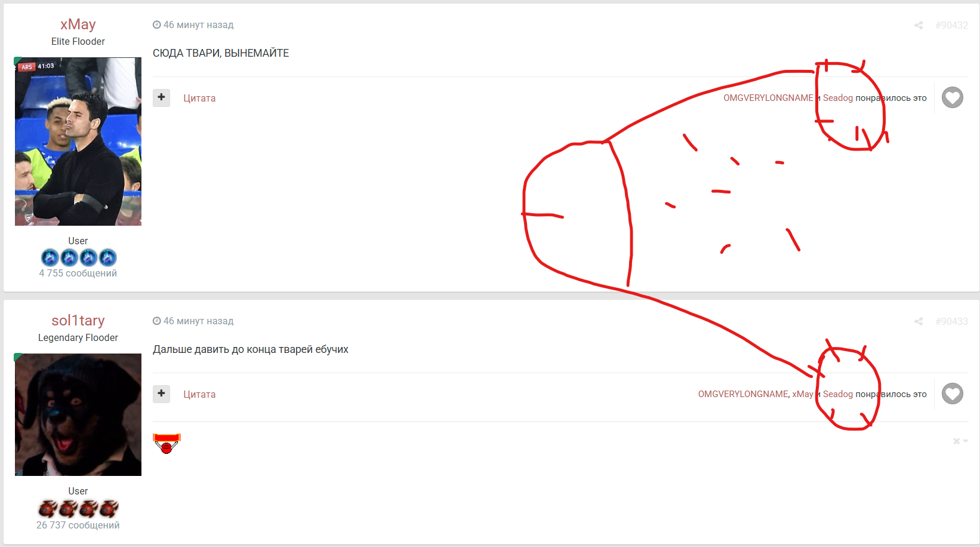Click xMay's avatar picture
The width and height of the screenshot is (980, 547).
coord(78,142)
